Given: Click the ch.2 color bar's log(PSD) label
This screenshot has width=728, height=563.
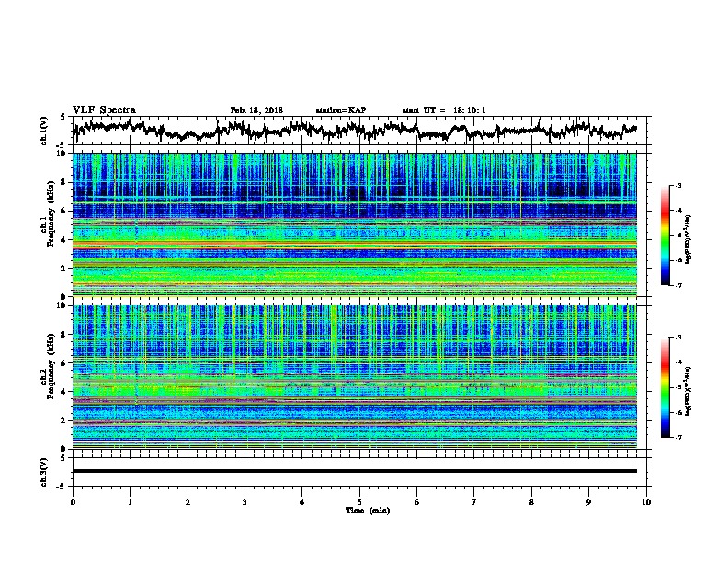Looking at the screenshot, I should click(x=688, y=392).
